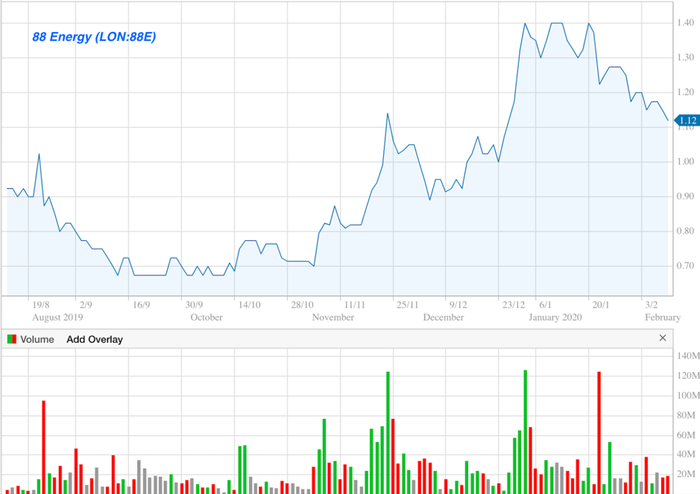Click the tallest green volume bar in late December

pos(525,432)
